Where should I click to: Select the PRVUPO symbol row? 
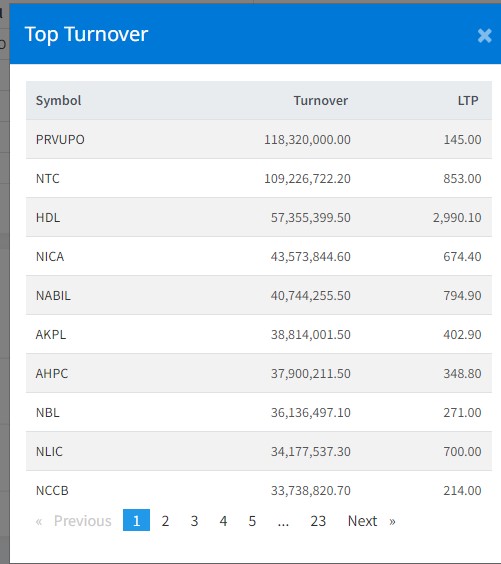[x=259, y=139]
